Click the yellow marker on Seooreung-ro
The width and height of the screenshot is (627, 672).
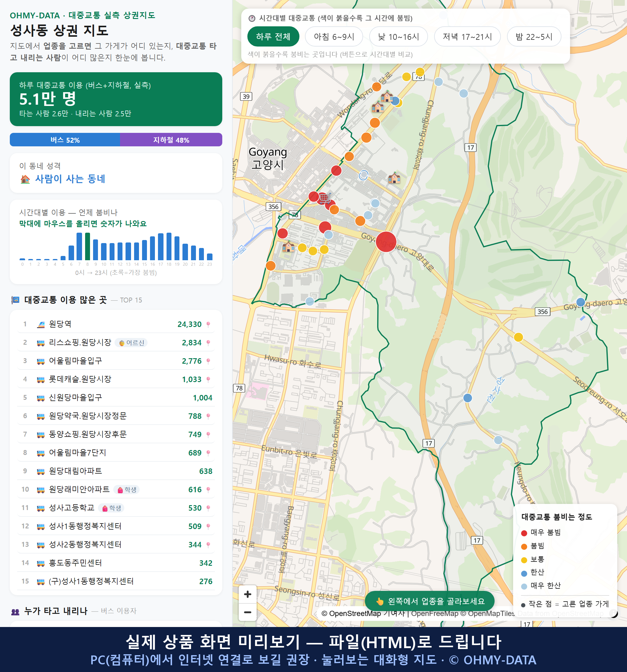click(518, 337)
